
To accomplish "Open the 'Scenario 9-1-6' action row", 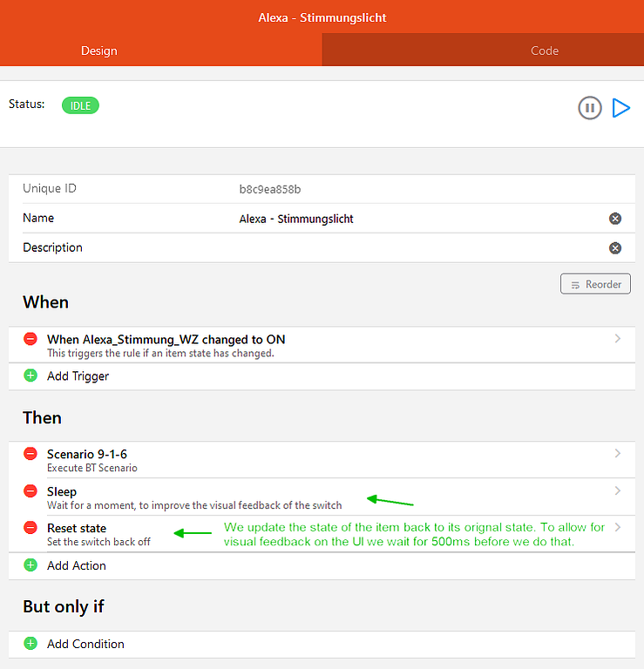I will point(322,460).
